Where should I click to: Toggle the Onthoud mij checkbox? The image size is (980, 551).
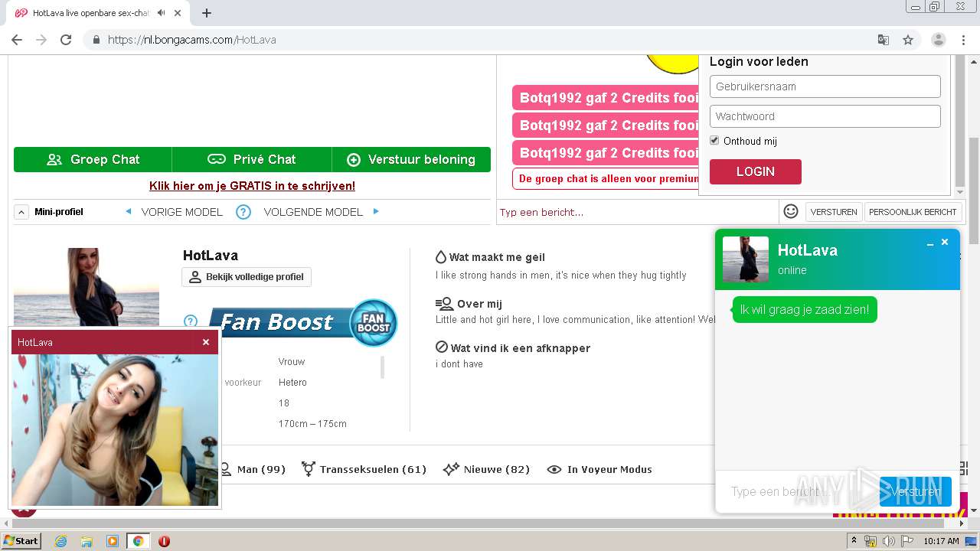pos(714,141)
